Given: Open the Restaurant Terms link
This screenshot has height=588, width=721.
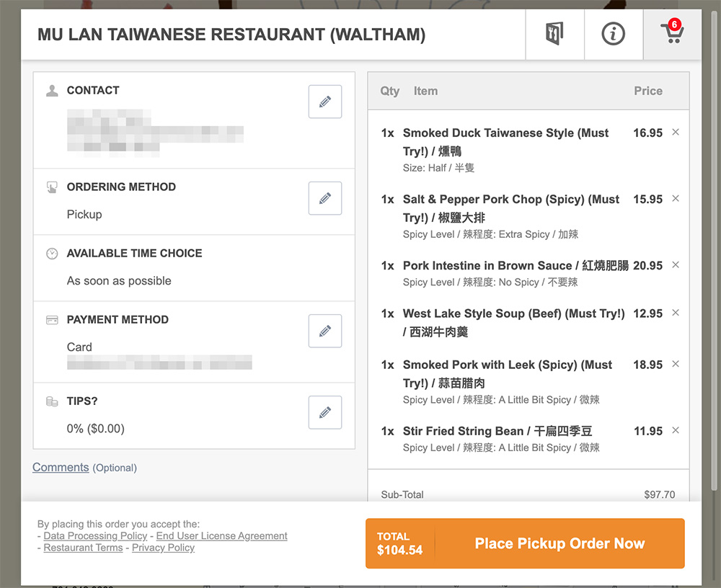Looking at the screenshot, I should [x=83, y=548].
